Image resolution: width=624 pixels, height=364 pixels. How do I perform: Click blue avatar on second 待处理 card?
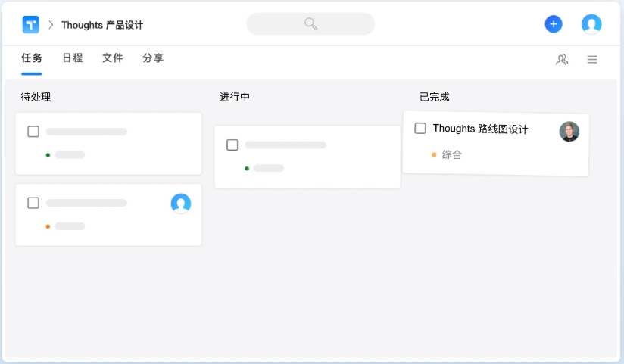[181, 203]
